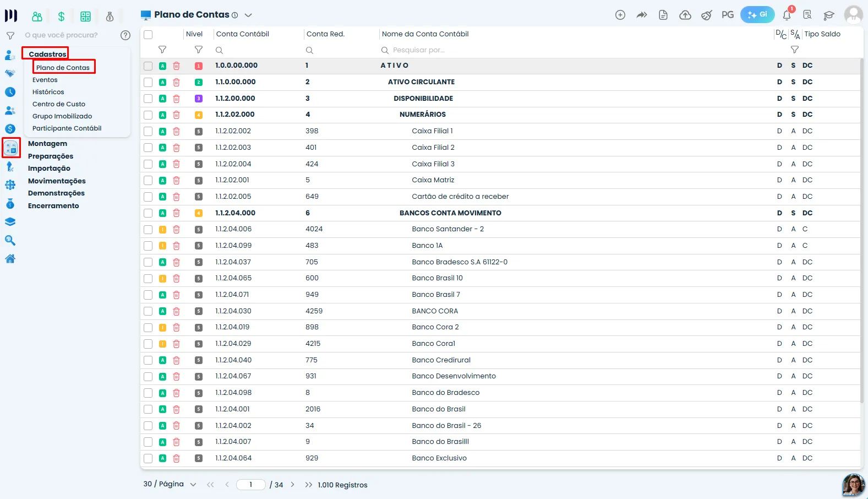Select the Caixa Matriz row checkbox
Screen dimensions: 868x499
click(x=148, y=180)
